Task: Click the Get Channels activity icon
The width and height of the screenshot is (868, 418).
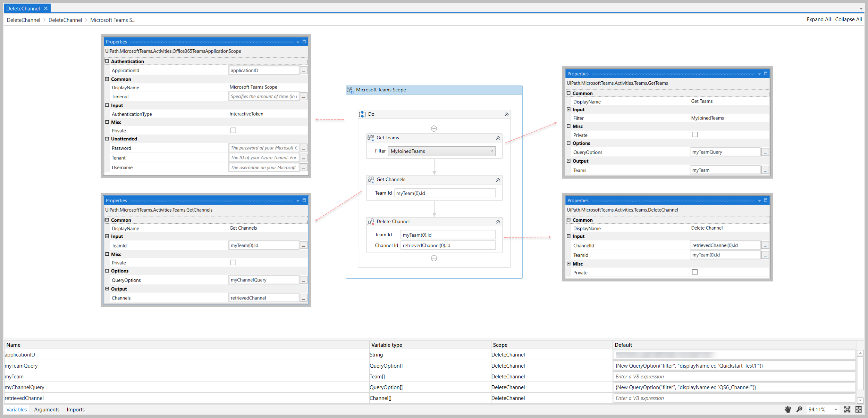Action: [x=371, y=180]
